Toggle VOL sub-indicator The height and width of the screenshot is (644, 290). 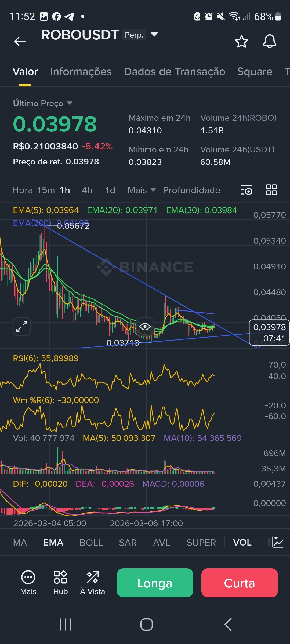tap(242, 543)
